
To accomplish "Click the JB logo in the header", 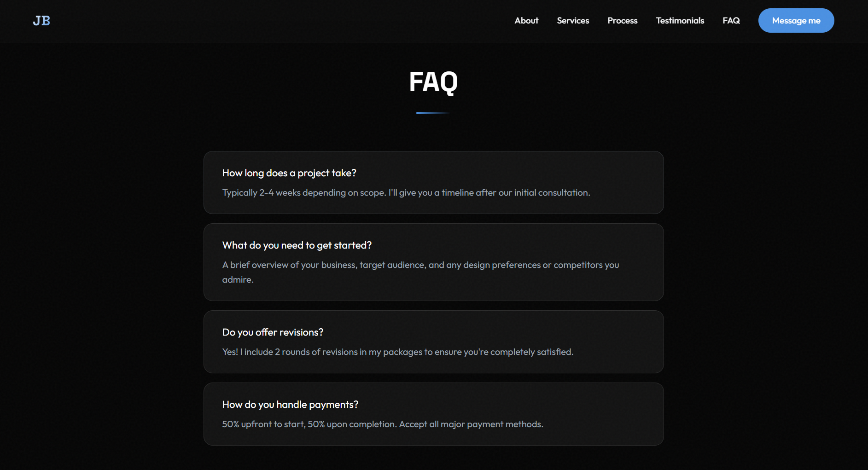I will (x=41, y=20).
